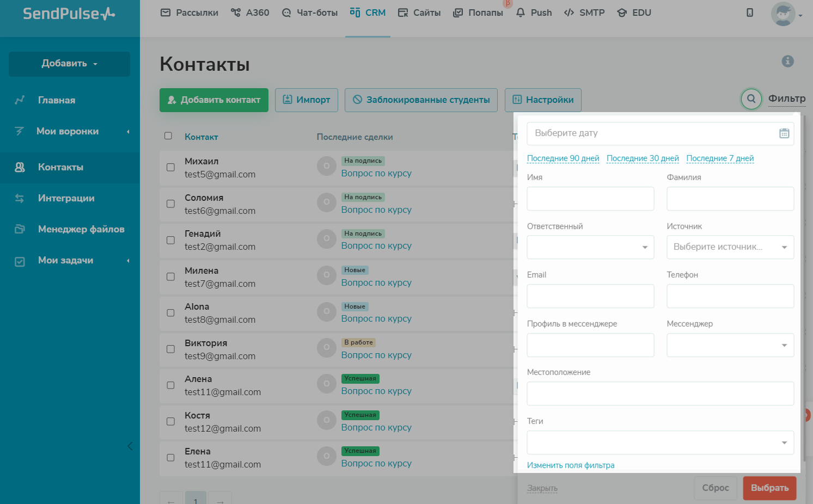
Task: Click the filter search magnifier icon
Action: click(751, 99)
